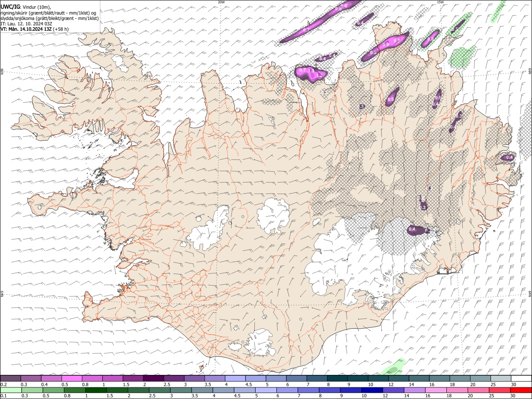This screenshot has height=399, width=532.
Task: Click the 'rigning/skúrir (grænt/blátt/rautt' legend description line
Action: [48, 13]
